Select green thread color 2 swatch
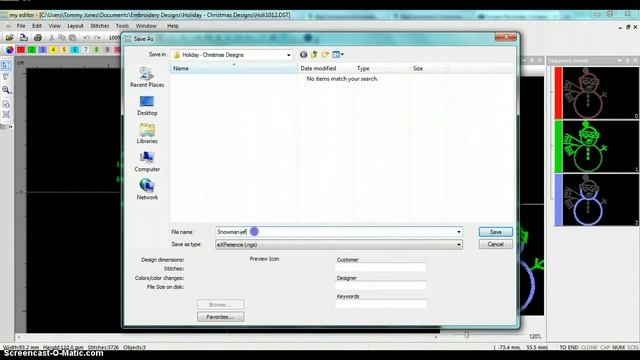This screenshot has width=640, height=360. pos(31,50)
